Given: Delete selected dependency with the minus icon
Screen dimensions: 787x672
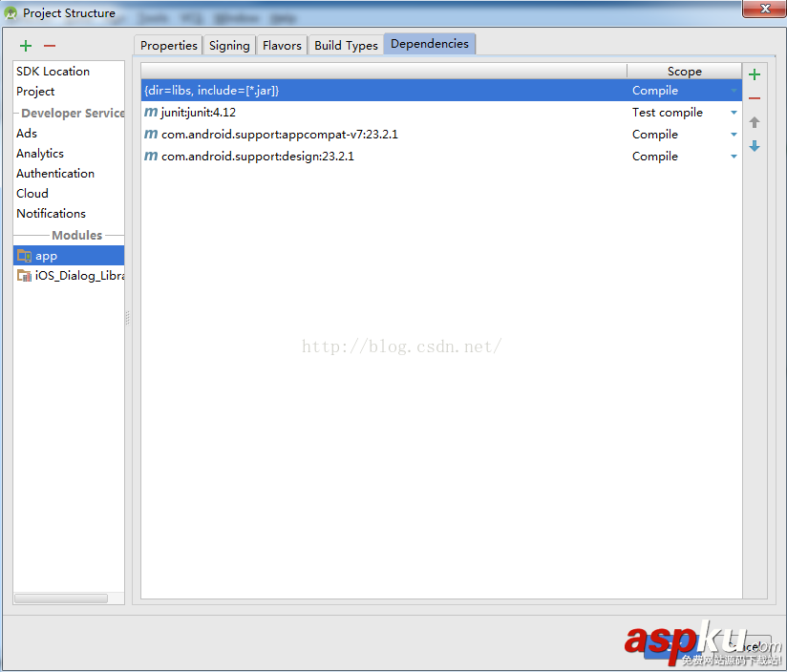Looking at the screenshot, I should [x=755, y=97].
